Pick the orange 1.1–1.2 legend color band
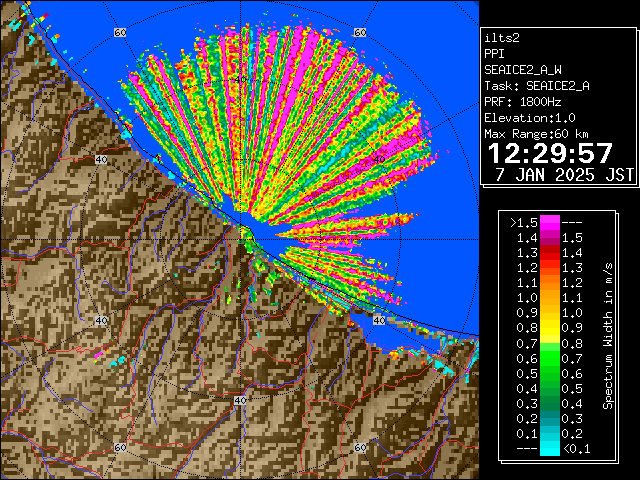 pos(550,283)
